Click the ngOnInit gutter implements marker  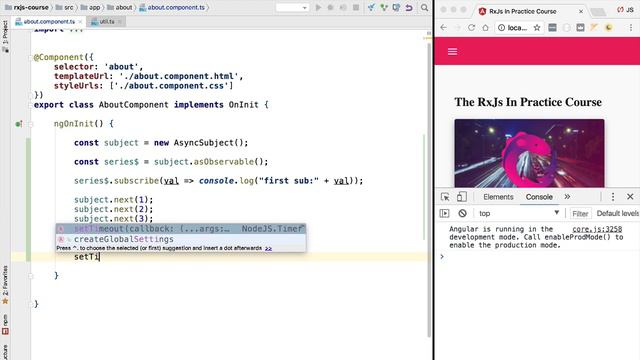[x=18, y=124]
